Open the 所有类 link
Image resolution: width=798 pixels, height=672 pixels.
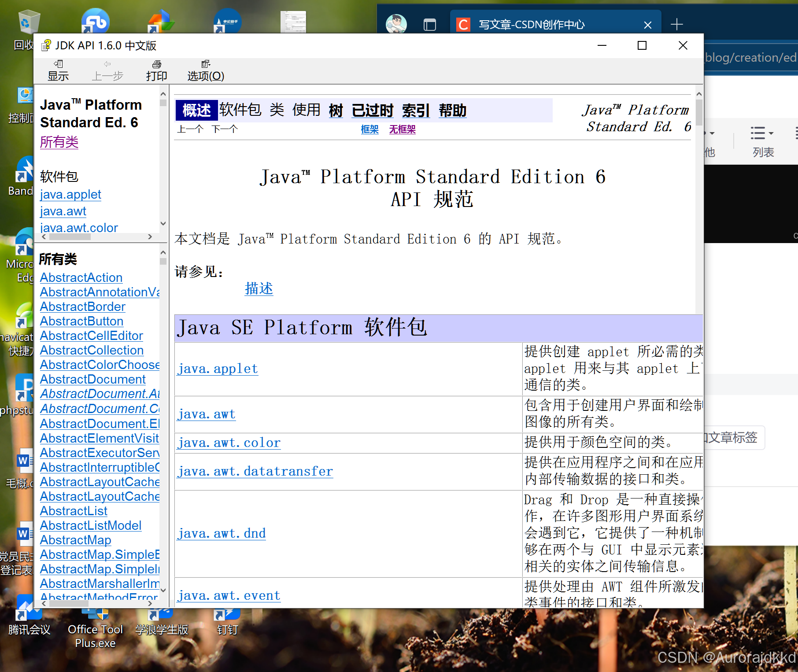click(59, 142)
